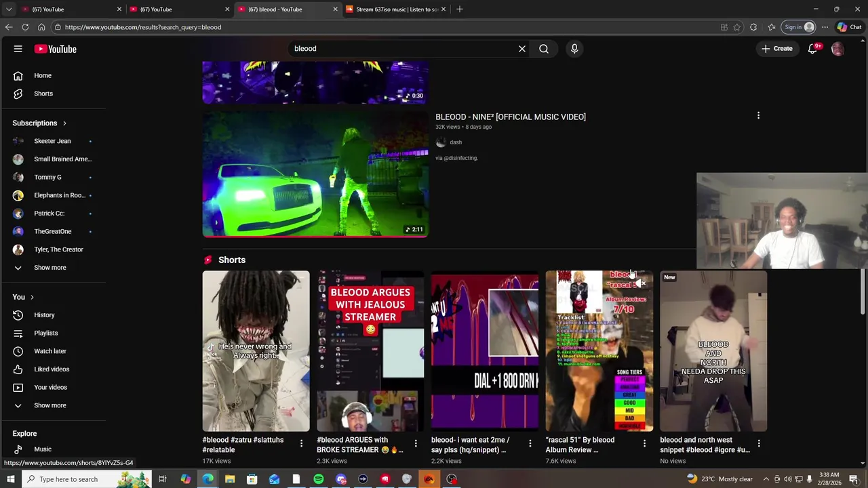Open BLEOOD - NINE² music video title
The width and height of the screenshot is (868, 488).
coord(511,117)
